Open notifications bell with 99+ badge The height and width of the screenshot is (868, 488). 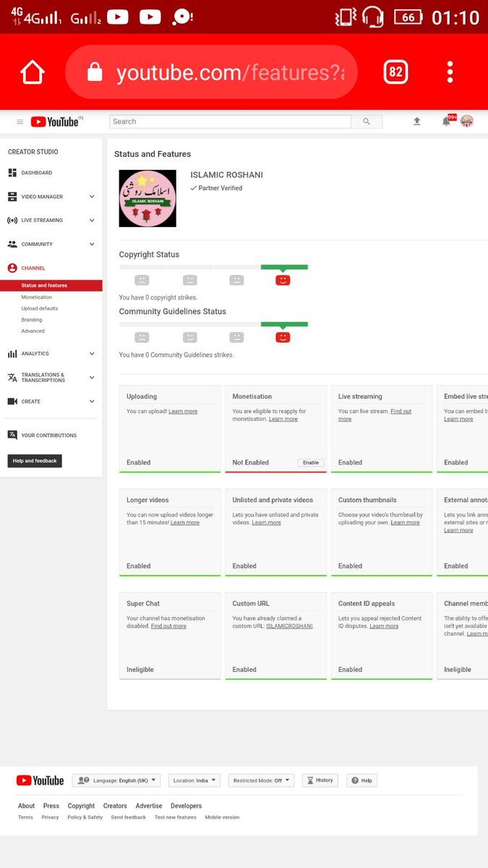click(x=447, y=122)
